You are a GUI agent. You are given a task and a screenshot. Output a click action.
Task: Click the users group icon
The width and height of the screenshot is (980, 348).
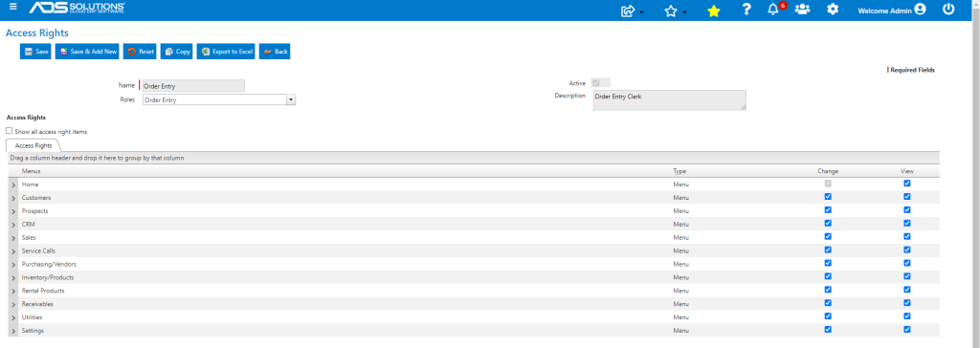pos(803,10)
